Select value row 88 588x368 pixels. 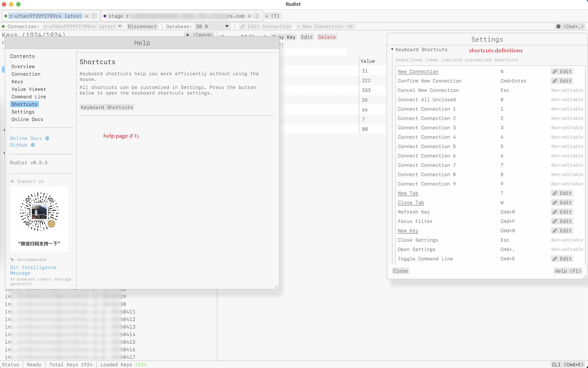pos(365,129)
